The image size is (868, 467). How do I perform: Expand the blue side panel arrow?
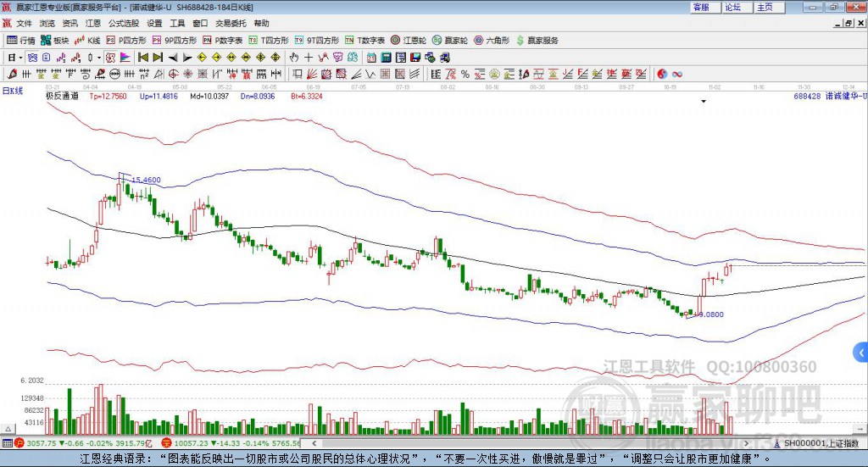click(861, 353)
